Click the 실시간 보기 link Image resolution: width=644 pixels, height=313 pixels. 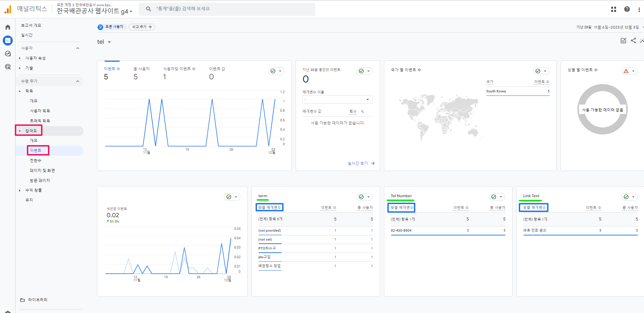pos(358,163)
